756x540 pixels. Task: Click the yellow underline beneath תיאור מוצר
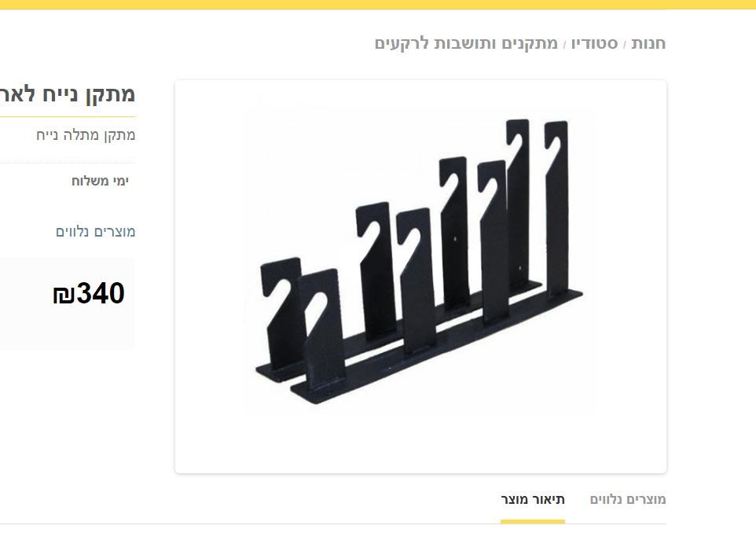[533, 520]
